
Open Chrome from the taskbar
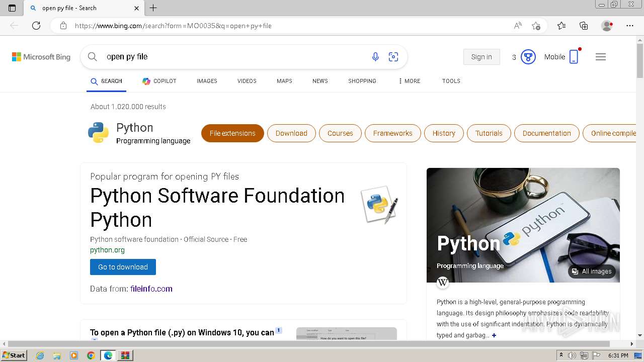(91, 355)
